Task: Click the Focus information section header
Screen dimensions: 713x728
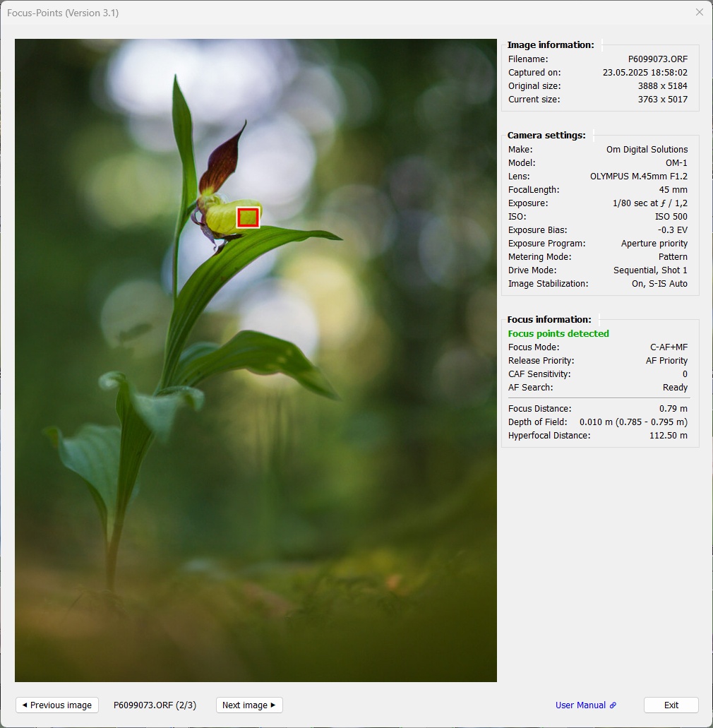Action: (x=549, y=320)
